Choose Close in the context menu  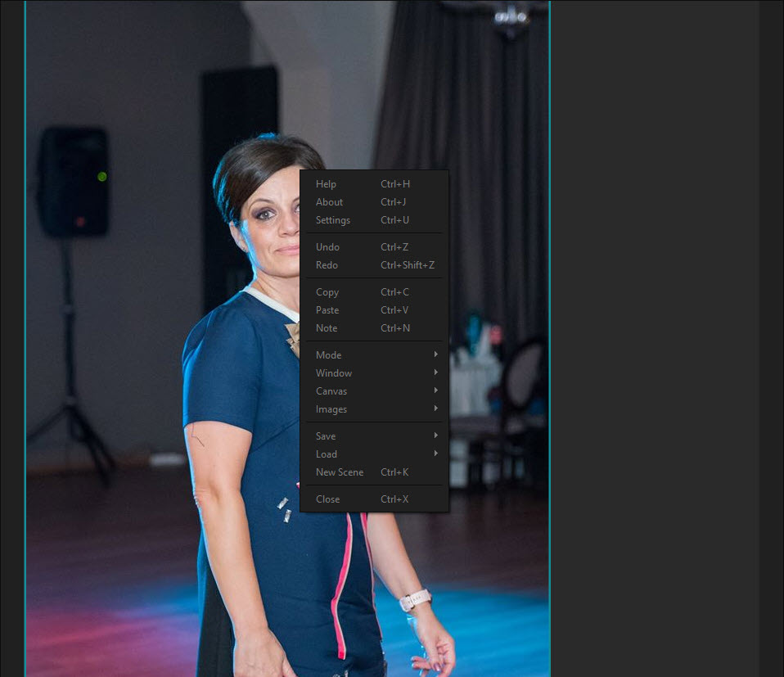pos(374,499)
